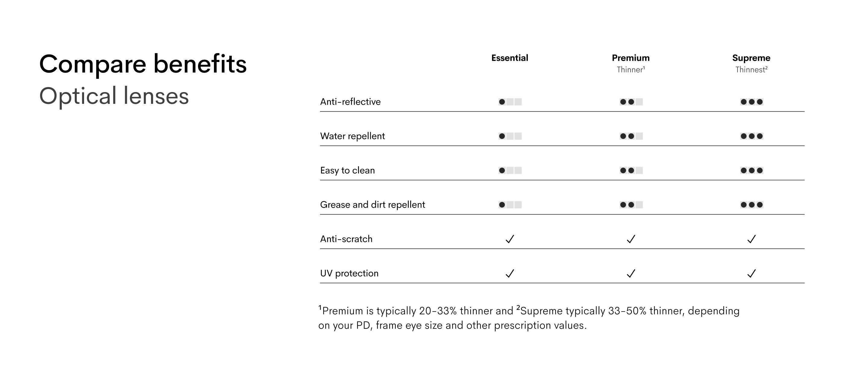The height and width of the screenshot is (375, 868).
Task: Click the Supreme Anti-scratch checkmark
Action: 751,239
